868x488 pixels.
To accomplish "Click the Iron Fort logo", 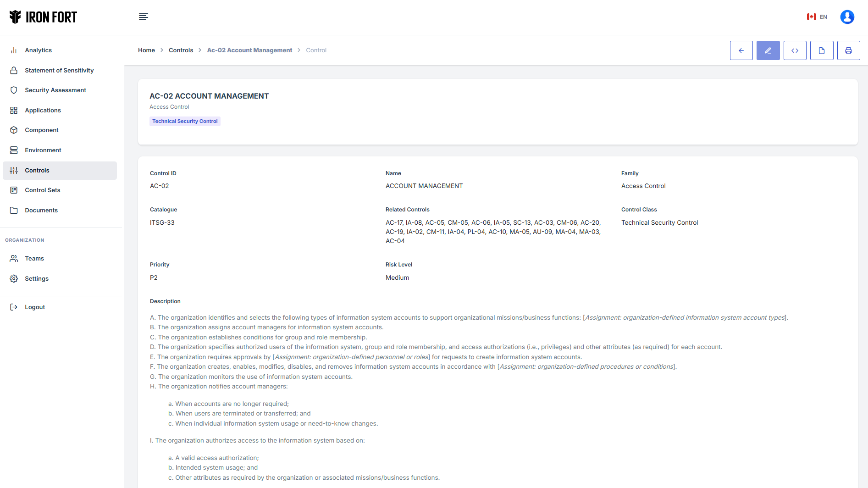I will [44, 17].
